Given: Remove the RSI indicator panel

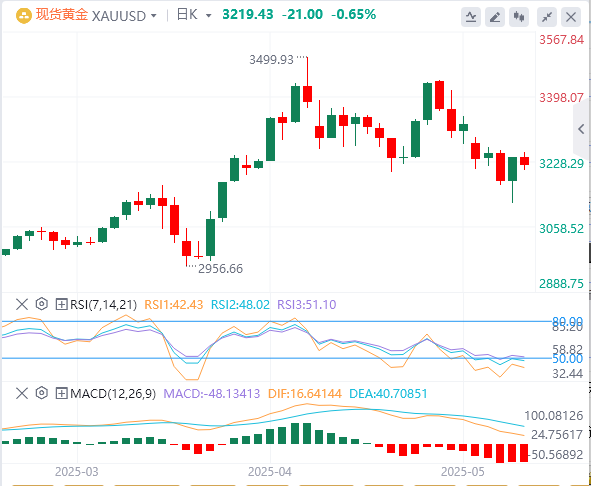Looking at the screenshot, I should pos(22,304).
